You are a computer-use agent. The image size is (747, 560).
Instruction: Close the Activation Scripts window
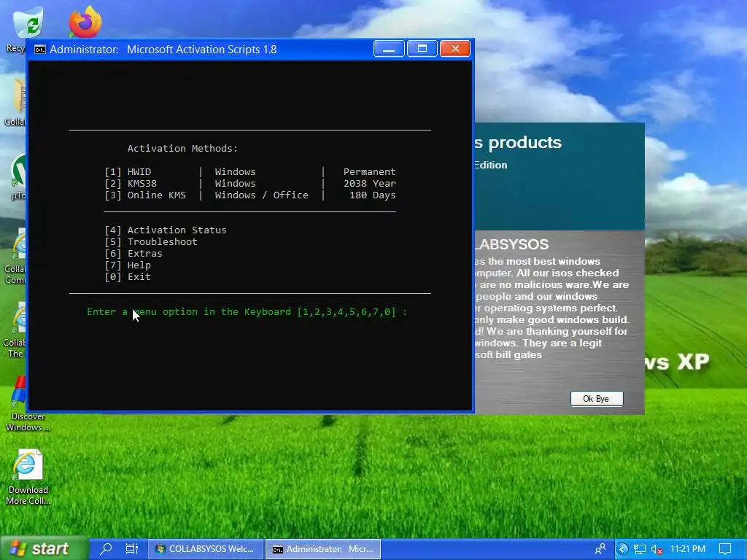coord(455,49)
